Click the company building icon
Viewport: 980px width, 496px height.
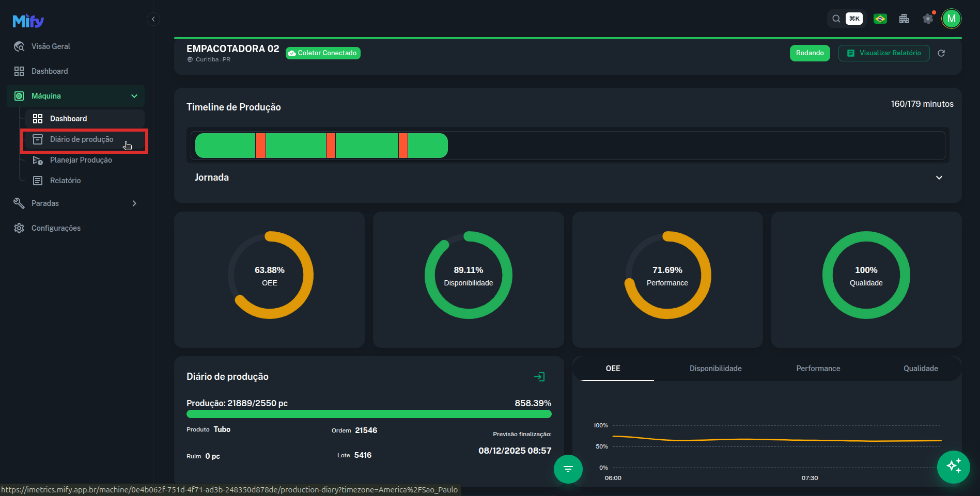(904, 19)
